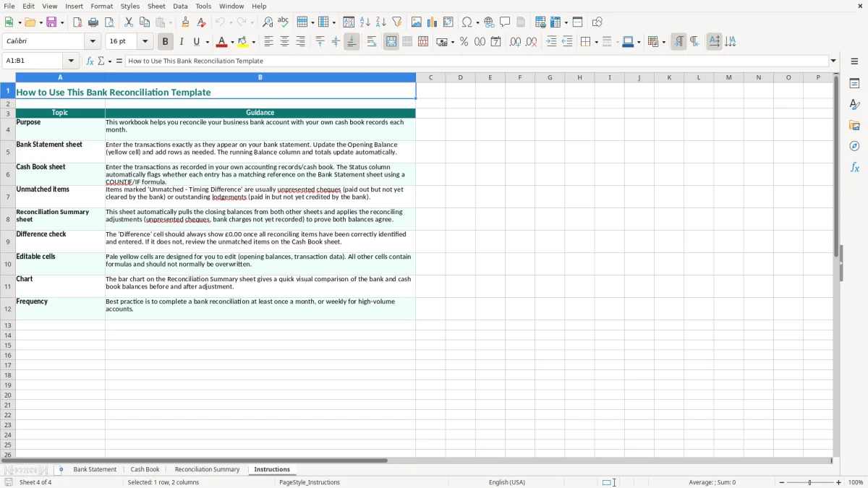Toggle split window icon

tap(577, 22)
